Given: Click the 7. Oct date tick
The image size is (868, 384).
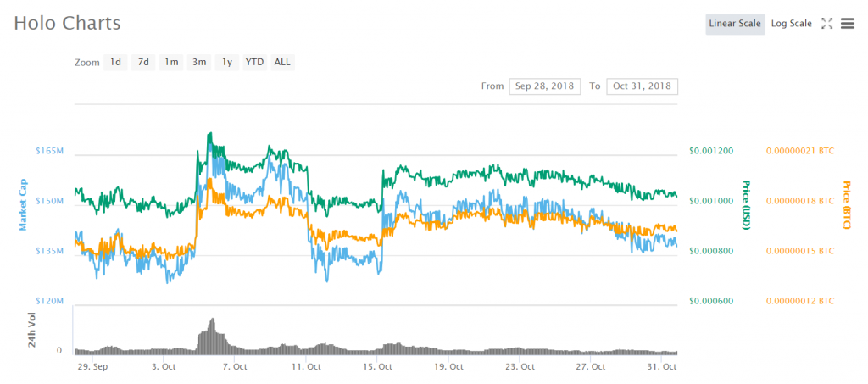Looking at the screenshot, I should [235, 366].
